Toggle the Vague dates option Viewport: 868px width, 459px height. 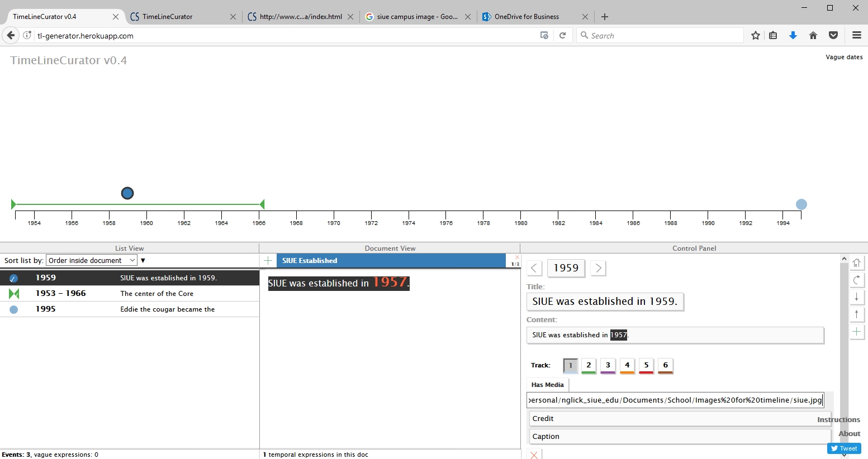click(843, 57)
